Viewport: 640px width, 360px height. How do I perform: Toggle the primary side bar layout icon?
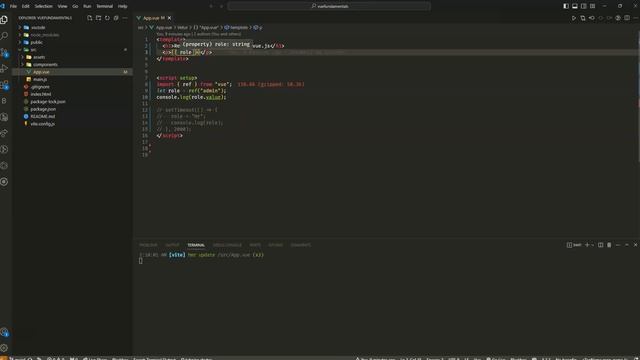click(566, 6)
